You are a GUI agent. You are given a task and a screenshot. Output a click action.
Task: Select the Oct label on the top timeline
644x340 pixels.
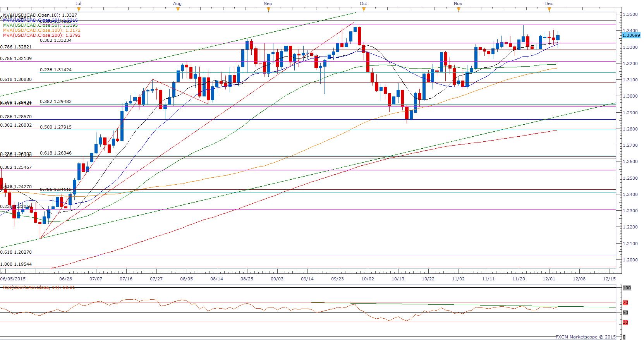(363, 3)
